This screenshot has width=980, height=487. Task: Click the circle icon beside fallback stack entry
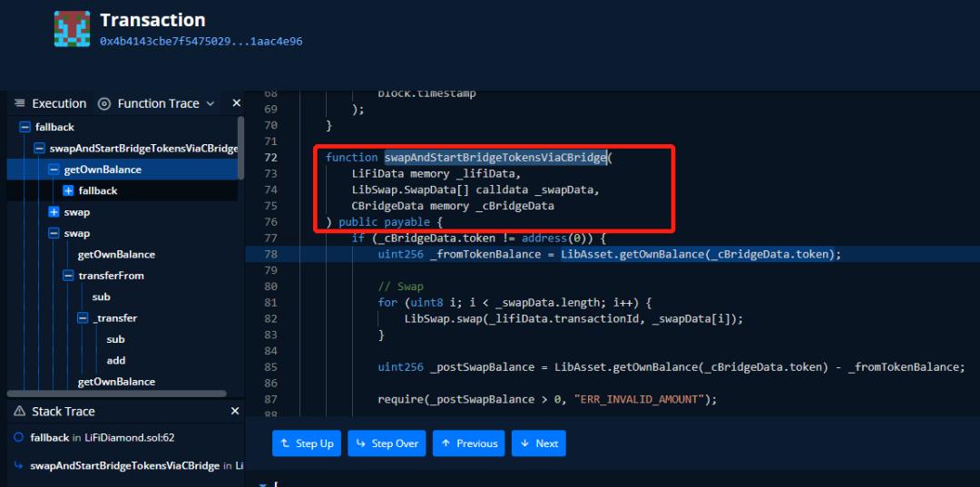pyautogui.click(x=18, y=438)
